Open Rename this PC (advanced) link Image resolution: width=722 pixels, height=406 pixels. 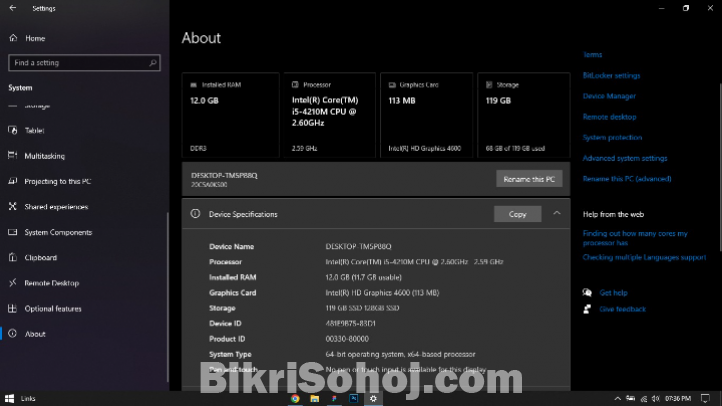(627, 179)
